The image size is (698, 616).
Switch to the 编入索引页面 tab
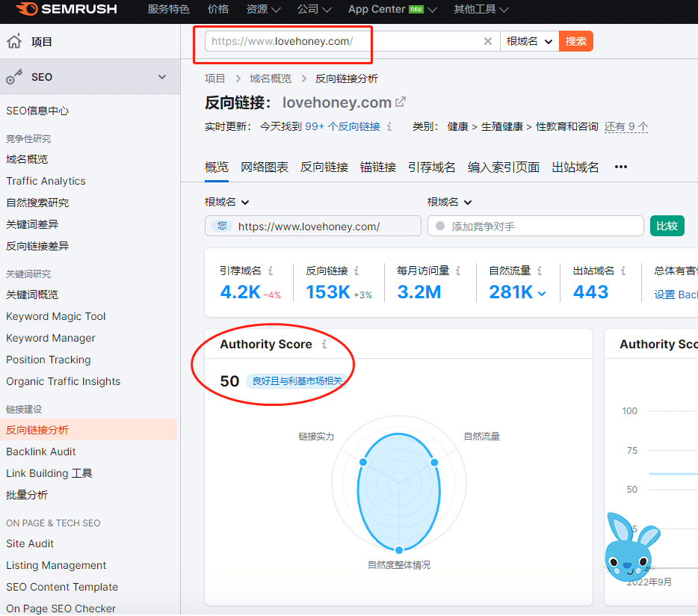(504, 167)
